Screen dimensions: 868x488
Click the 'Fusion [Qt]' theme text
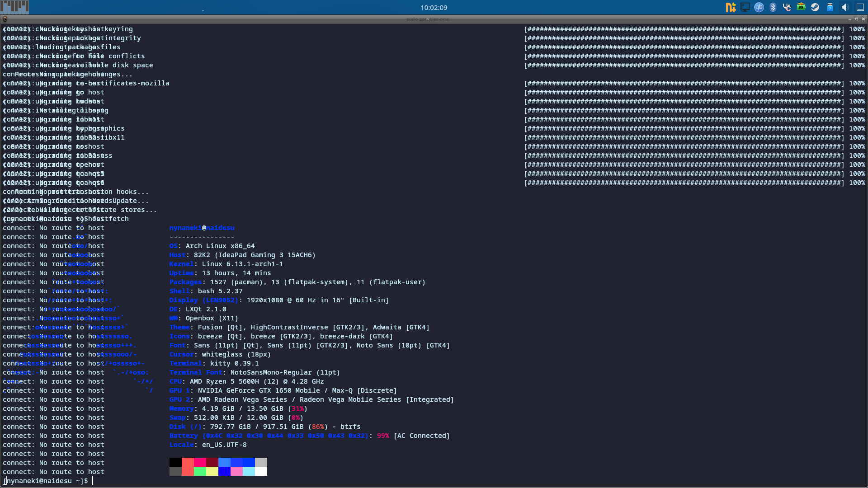point(220,327)
